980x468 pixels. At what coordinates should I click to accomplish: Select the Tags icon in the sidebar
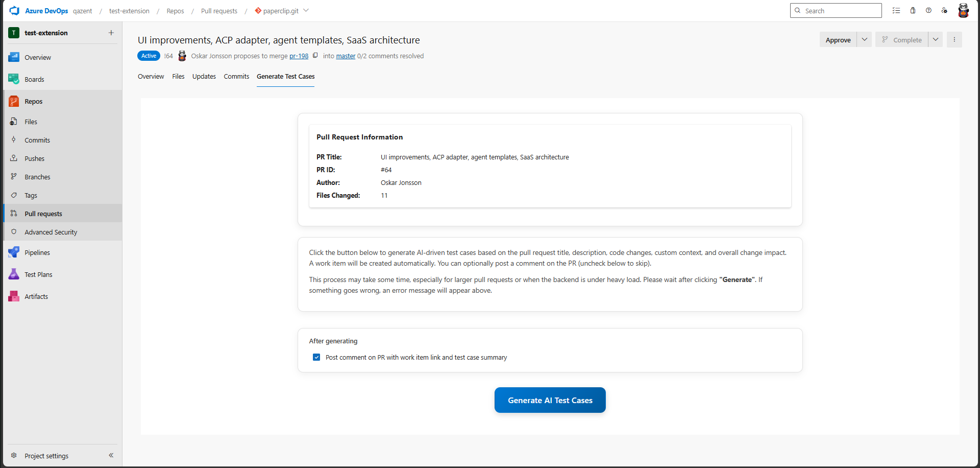click(x=13, y=195)
